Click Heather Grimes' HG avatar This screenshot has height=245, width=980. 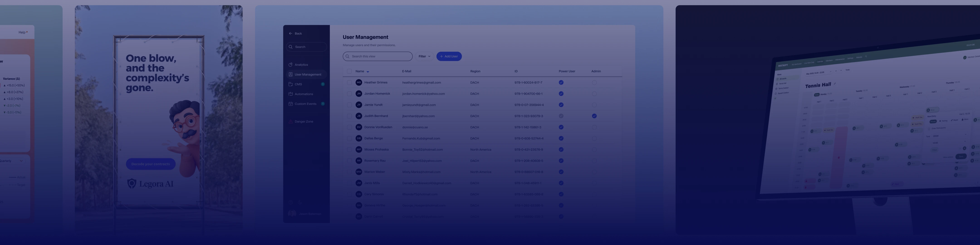pyautogui.click(x=358, y=83)
